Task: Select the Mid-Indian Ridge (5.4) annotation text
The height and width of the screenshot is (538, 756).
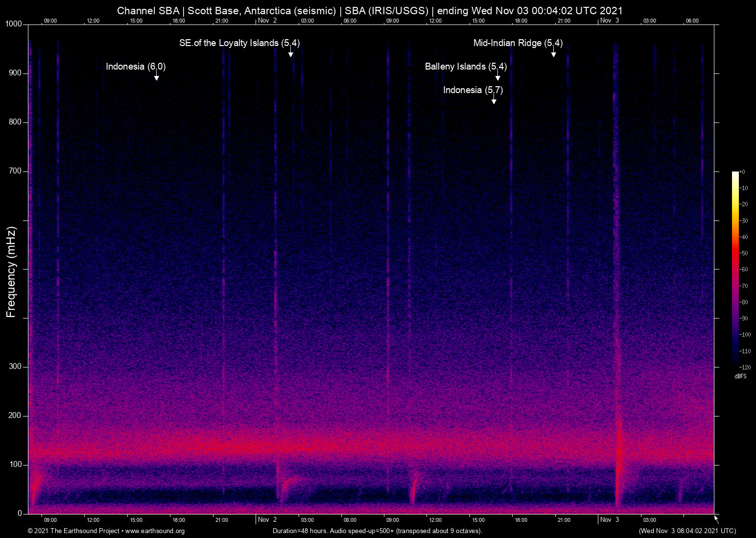Action: [518, 43]
